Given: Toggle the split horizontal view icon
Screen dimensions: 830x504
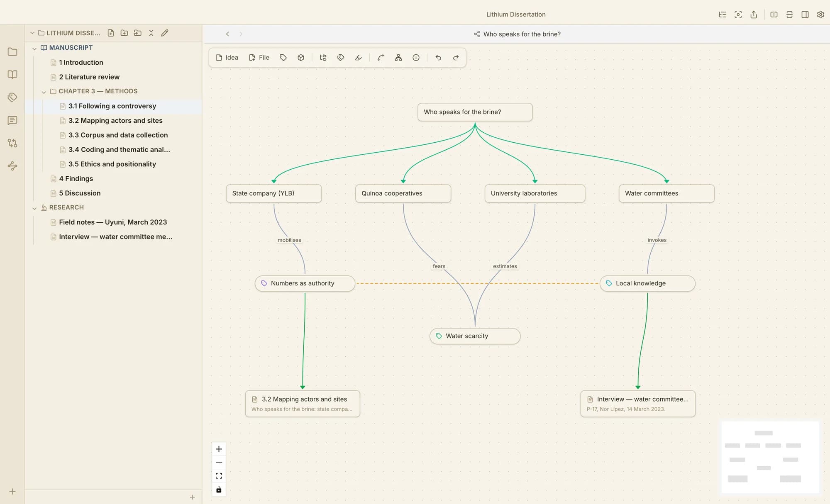Looking at the screenshot, I should click(x=789, y=15).
